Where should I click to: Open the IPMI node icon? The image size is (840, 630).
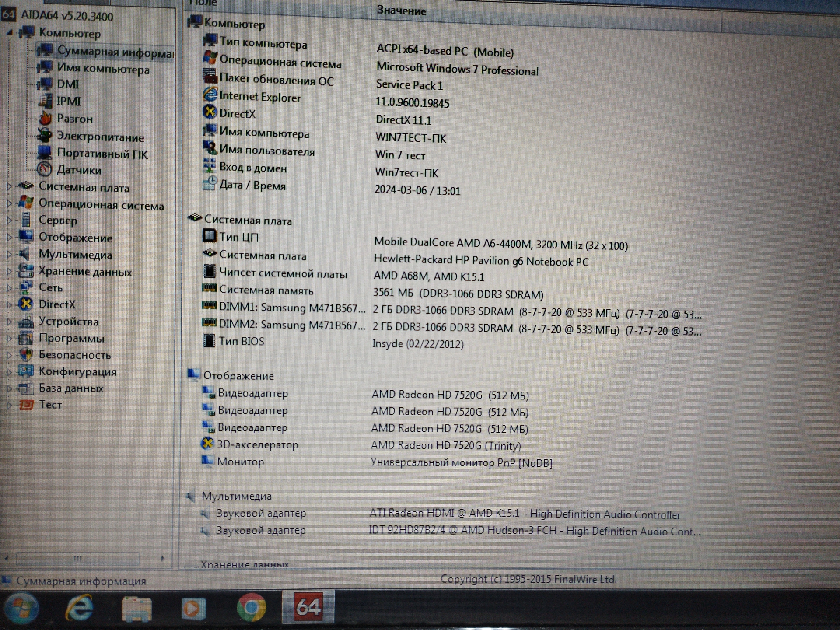click(45, 101)
